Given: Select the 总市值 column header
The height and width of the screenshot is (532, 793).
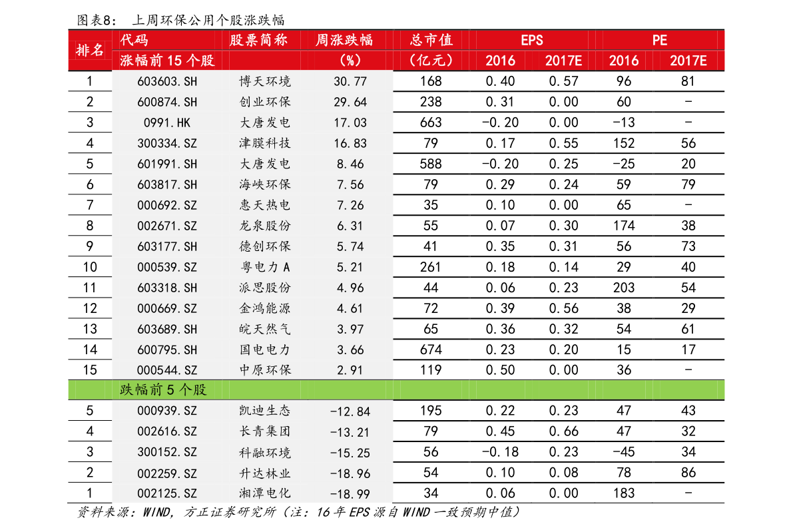Looking at the screenshot, I should (x=431, y=40).
